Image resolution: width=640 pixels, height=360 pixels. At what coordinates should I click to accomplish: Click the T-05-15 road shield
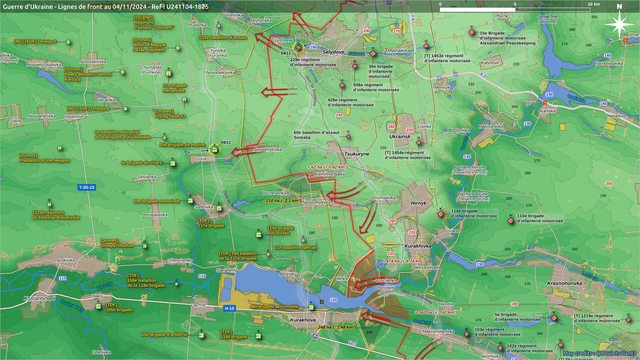(86, 187)
